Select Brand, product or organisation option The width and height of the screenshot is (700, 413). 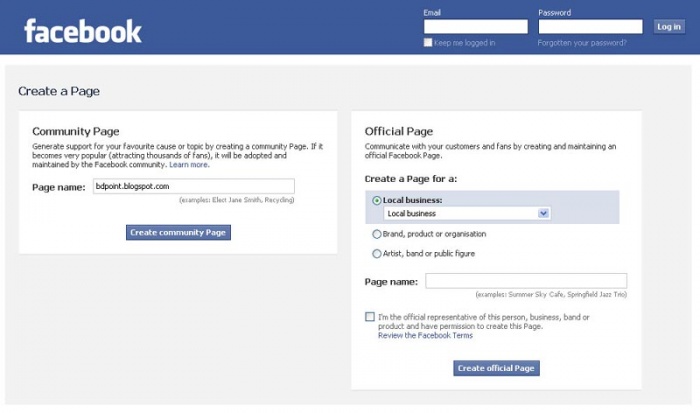coord(377,234)
